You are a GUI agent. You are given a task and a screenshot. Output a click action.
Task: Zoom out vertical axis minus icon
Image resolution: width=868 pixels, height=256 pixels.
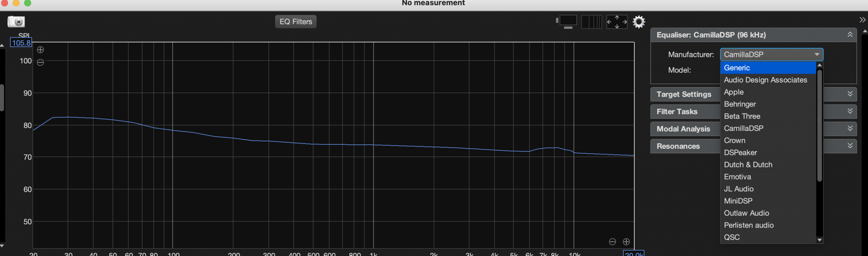tap(40, 62)
